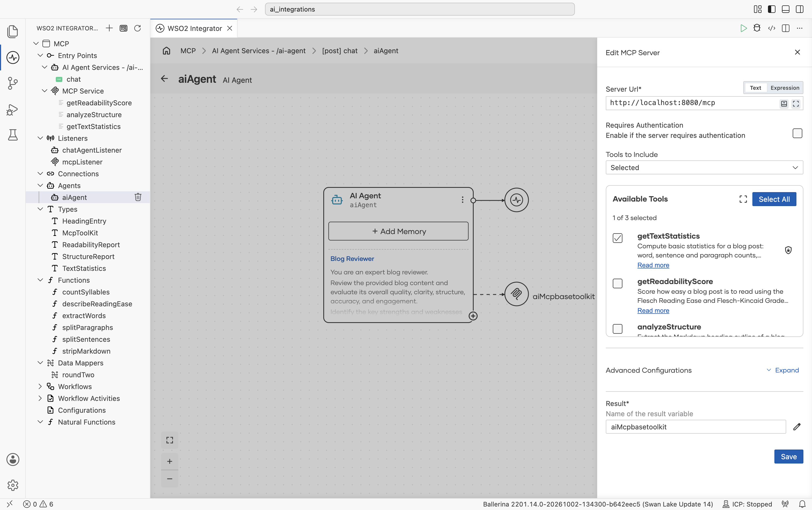Screen dimensions: 812x510
Task: Open the '[post] chat' breadcrumb item
Action: click(340, 51)
